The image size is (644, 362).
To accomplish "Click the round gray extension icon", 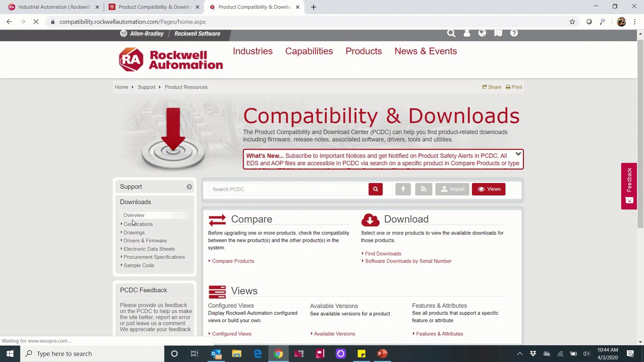I will [589, 22].
